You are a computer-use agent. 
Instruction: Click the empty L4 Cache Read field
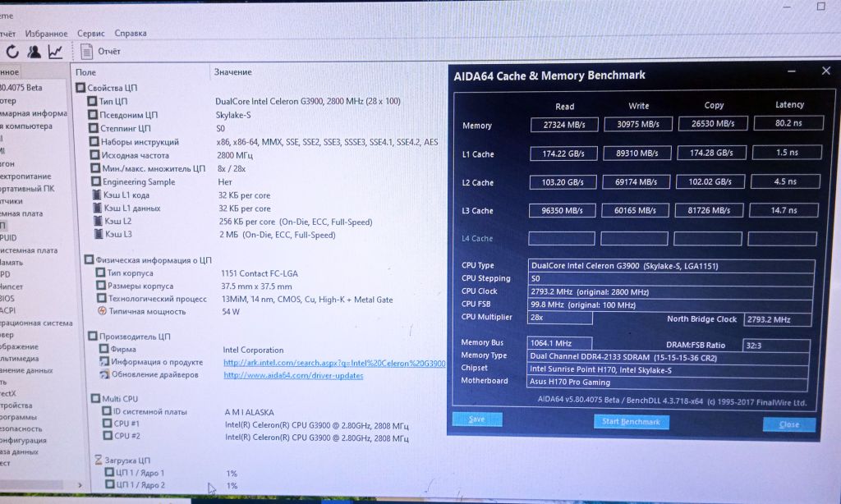[562, 238]
